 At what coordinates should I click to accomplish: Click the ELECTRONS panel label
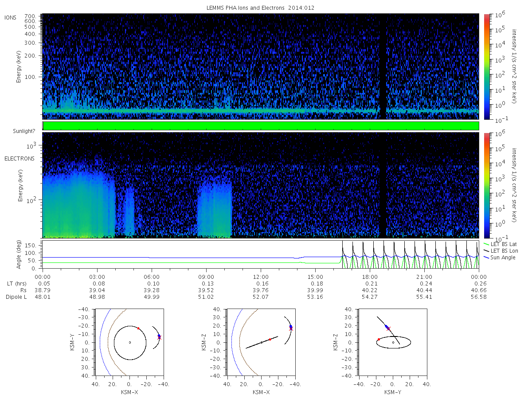[19, 158]
